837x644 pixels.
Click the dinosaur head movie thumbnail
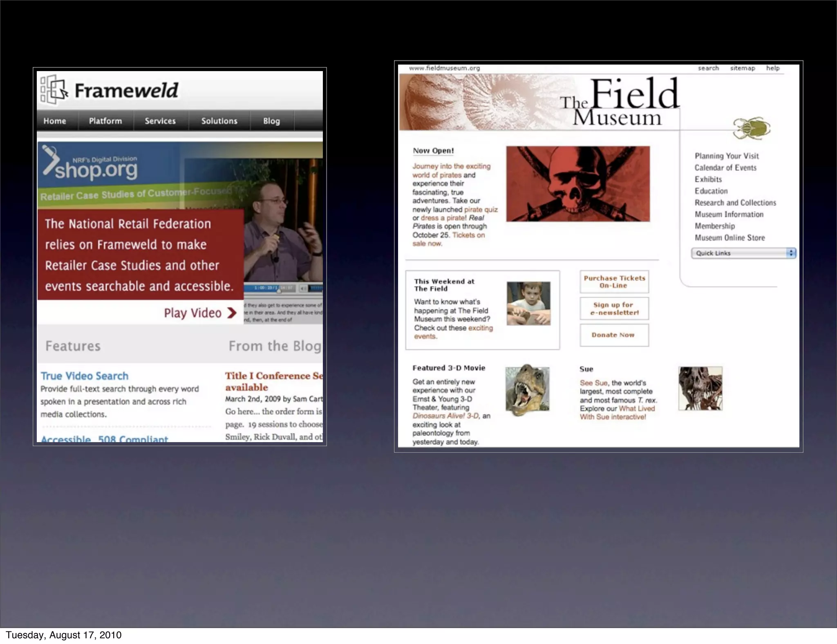pyautogui.click(x=527, y=389)
